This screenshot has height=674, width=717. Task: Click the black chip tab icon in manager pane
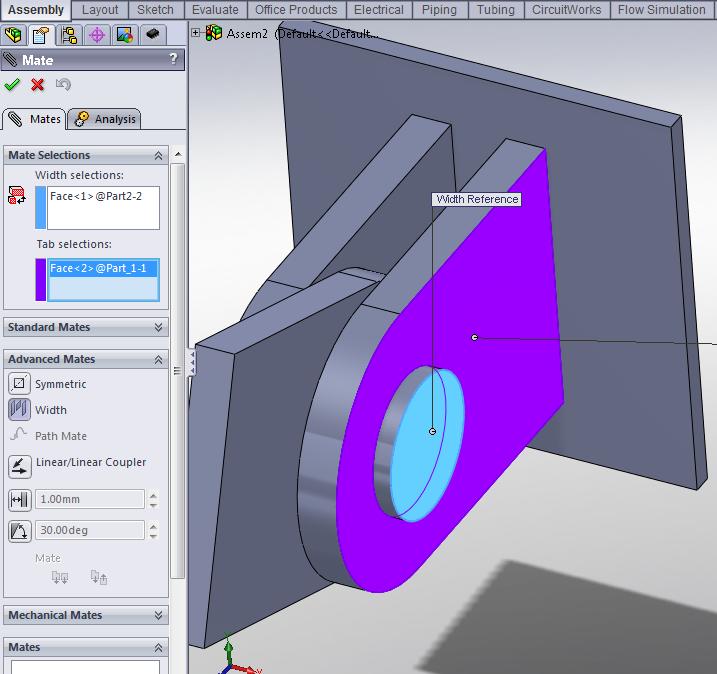pyautogui.click(x=153, y=35)
